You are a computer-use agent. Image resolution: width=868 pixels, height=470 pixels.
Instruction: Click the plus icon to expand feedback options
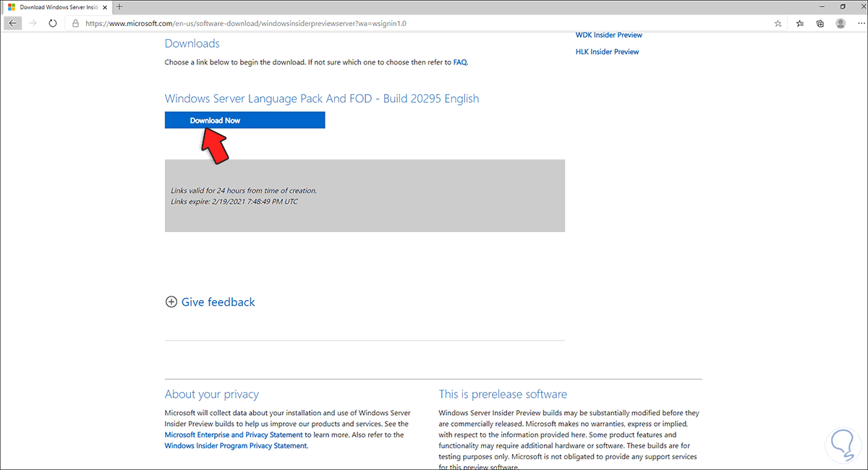click(171, 302)
